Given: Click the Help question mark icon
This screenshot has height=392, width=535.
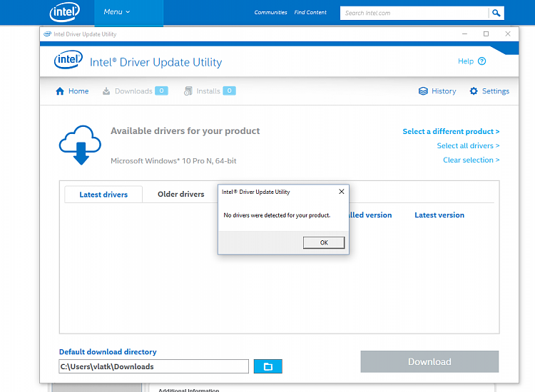Looking at the screenshot, I should coord(481,61).
